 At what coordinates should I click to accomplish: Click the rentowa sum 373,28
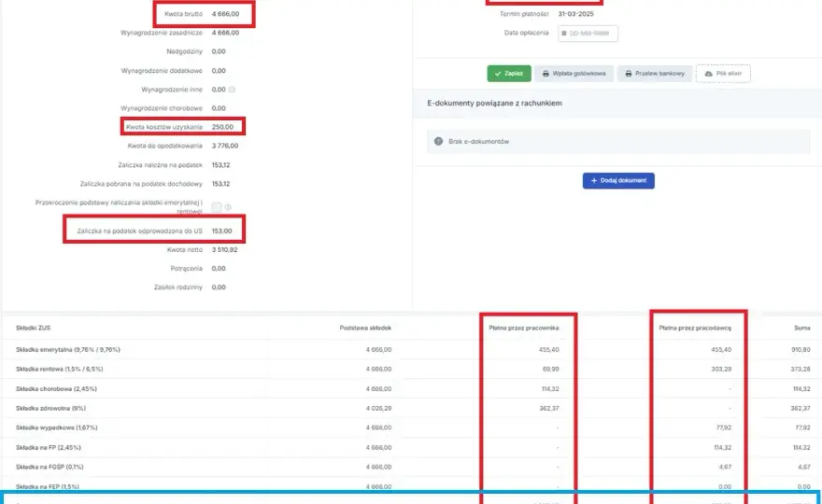801,370
